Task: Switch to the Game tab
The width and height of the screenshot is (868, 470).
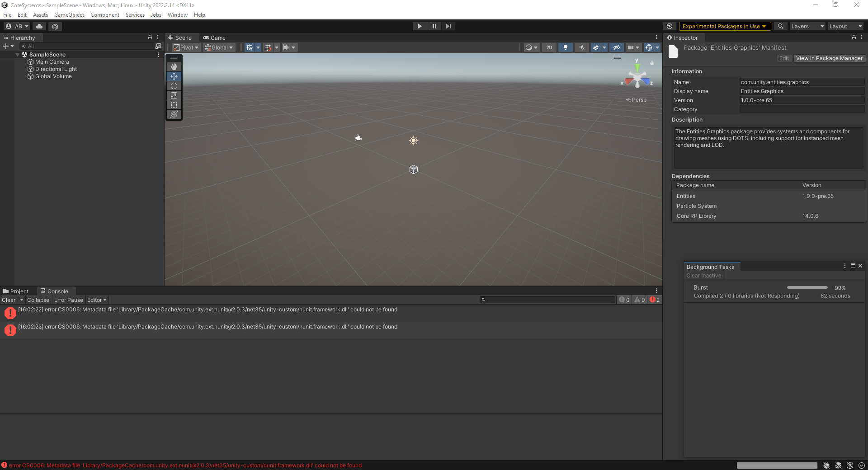Action: (x=214, y=38)
